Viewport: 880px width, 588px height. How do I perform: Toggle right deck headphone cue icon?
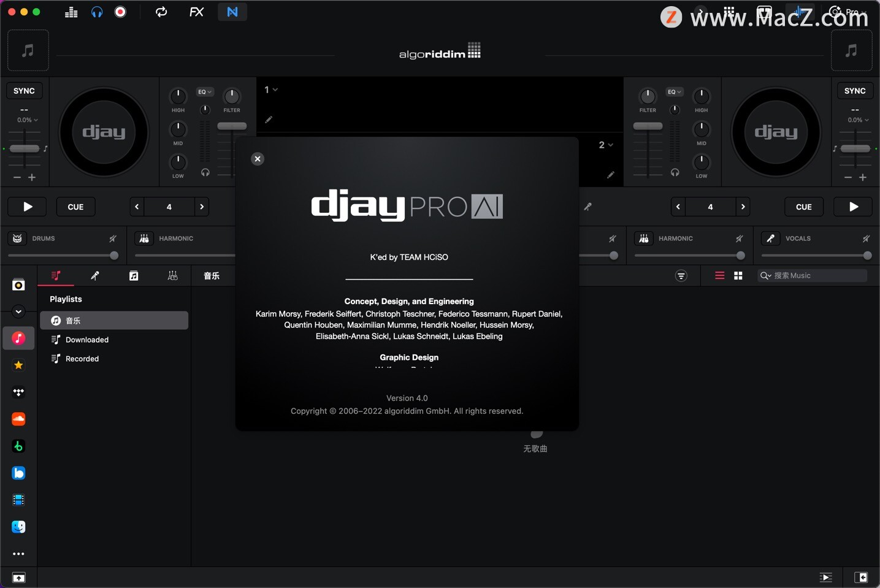[675, 173]
